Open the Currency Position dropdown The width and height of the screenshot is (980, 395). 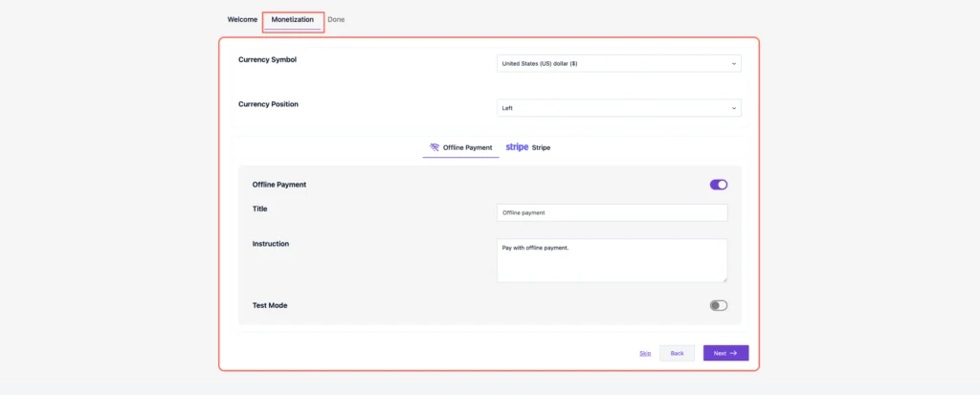619,108
